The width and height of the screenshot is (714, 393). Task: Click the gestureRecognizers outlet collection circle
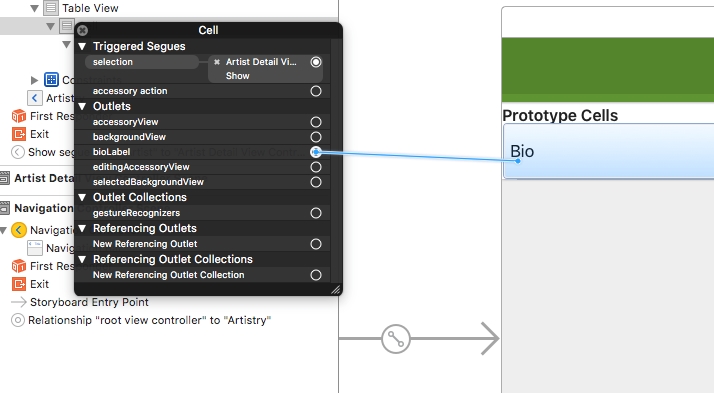pos(316,213)
